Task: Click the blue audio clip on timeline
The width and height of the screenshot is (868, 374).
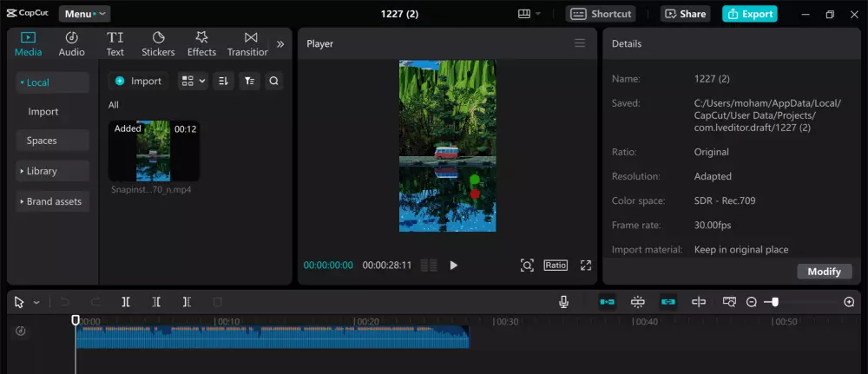Action: tap(273, 337)
